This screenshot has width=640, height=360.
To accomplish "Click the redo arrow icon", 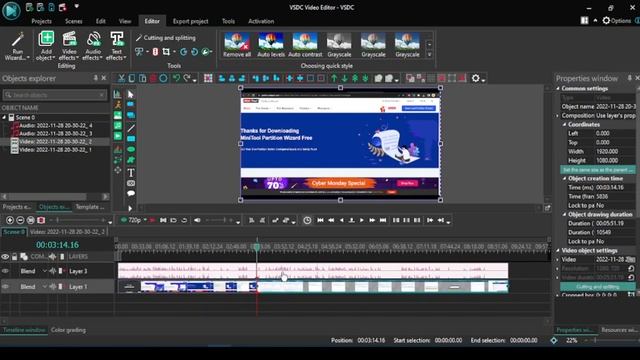I will (187, 78).
